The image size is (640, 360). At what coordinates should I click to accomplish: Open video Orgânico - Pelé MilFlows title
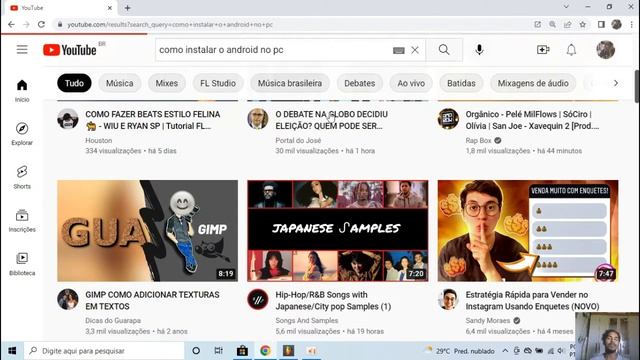(532, 120)
